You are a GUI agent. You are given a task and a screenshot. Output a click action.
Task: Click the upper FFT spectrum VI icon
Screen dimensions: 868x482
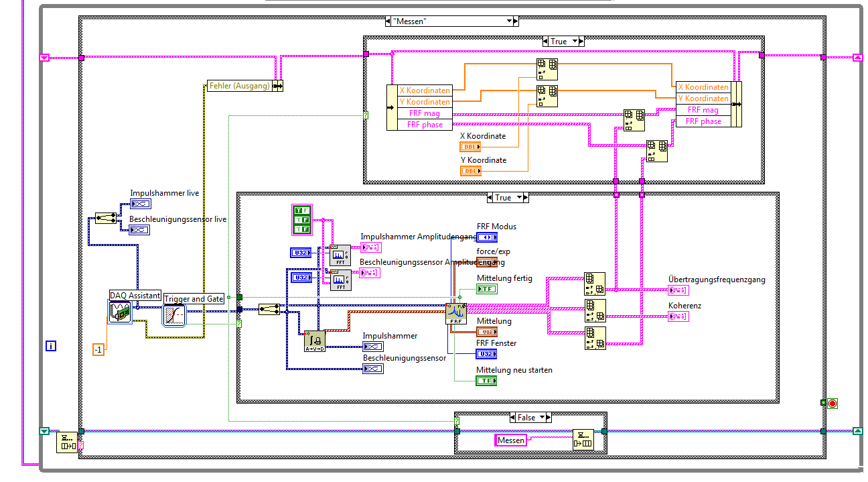pyautogui.click(x=340, y=255)
